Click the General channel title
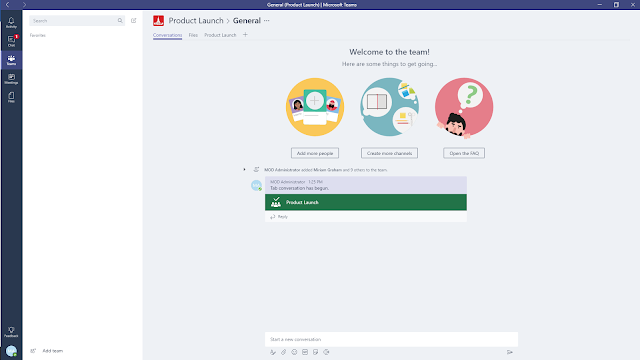This screenshot has height=360, width=640. (x=247, y=20)
